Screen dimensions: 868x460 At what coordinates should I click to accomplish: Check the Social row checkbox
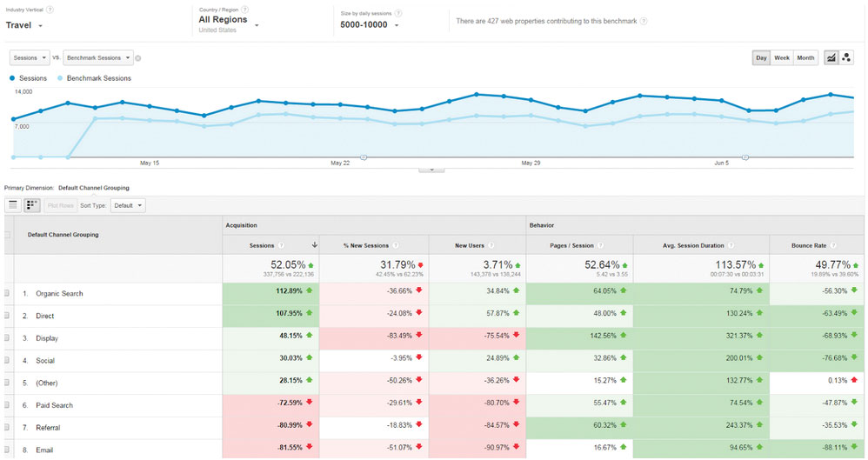[7, 360]
